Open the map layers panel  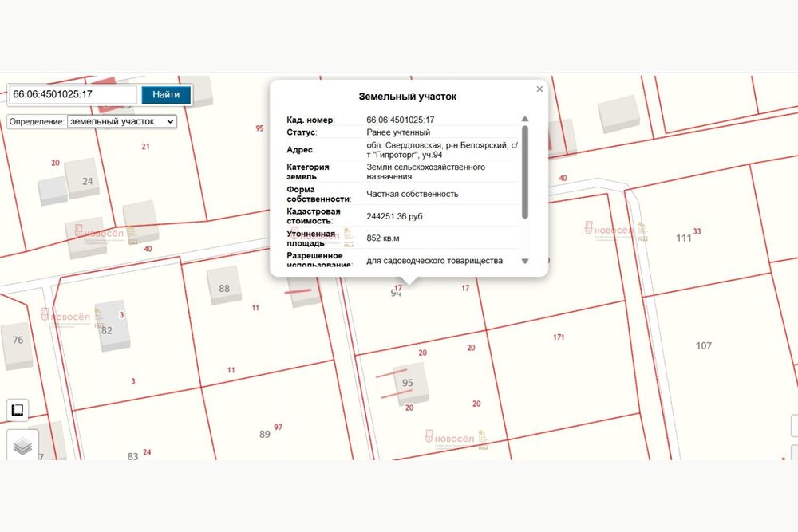tap(22, 447)
